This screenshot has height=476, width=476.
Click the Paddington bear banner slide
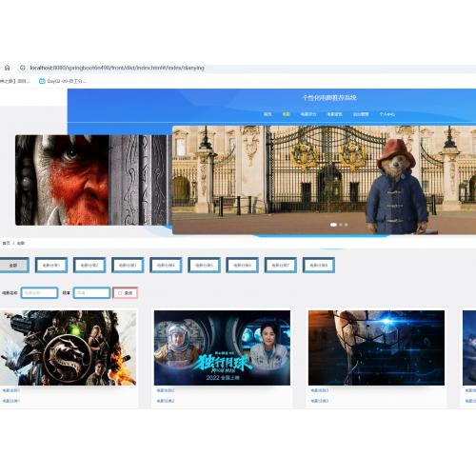[324, 180]
